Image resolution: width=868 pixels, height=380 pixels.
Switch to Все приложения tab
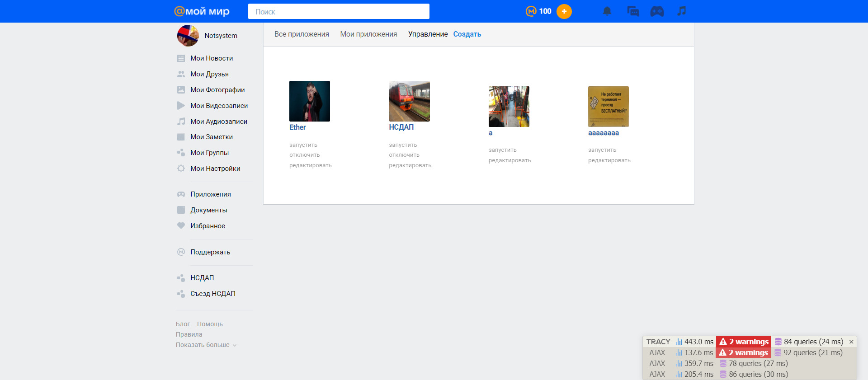(302, 34)
